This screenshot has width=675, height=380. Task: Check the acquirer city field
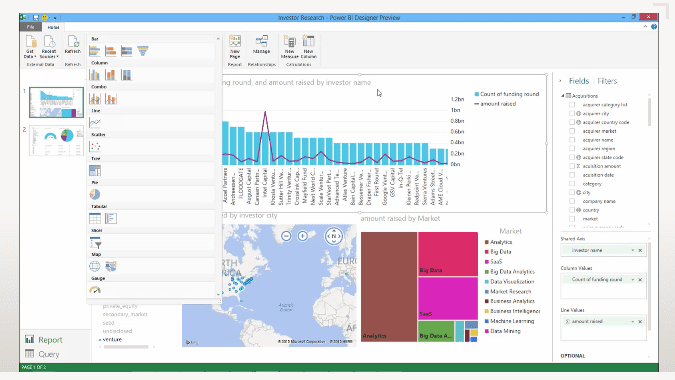(572, 114)
